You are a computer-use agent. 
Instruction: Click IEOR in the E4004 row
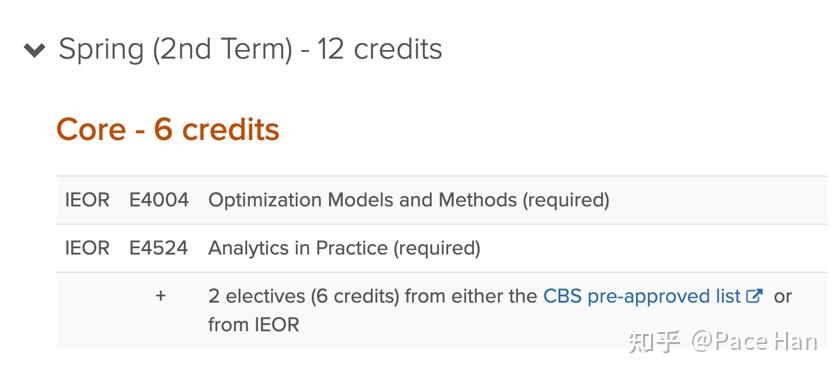(87, 200)
